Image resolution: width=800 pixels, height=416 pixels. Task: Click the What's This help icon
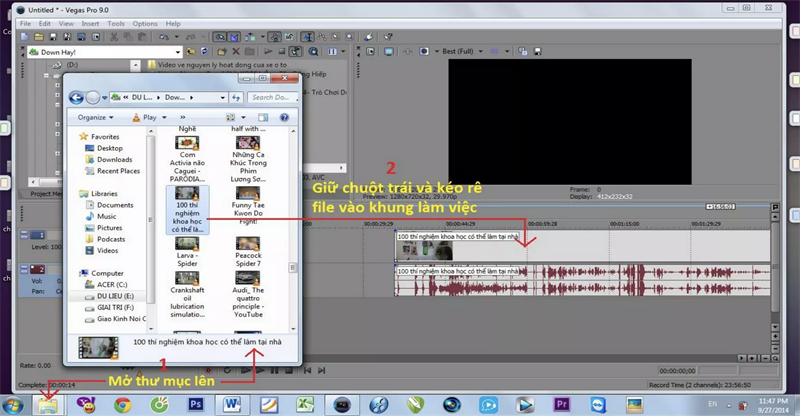click(x=388, y=37)
